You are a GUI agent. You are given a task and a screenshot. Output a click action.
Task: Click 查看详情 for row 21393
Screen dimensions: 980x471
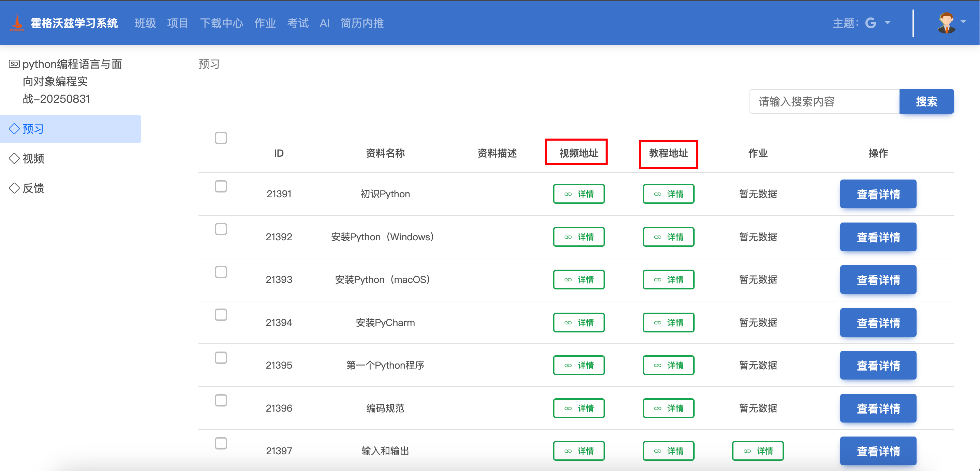(x=878, y=280)
